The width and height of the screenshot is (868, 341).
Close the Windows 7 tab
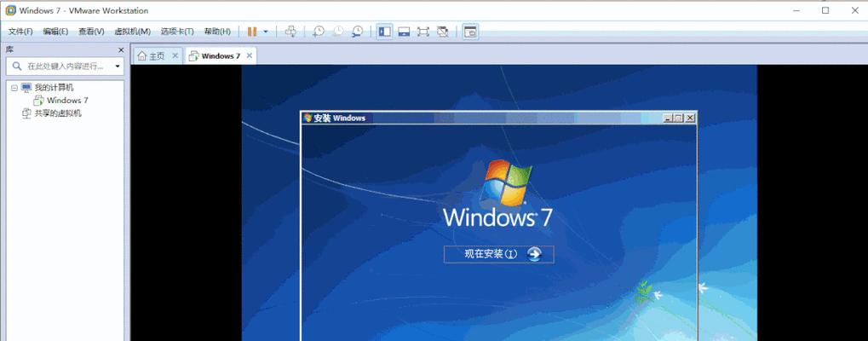point(249,56)
